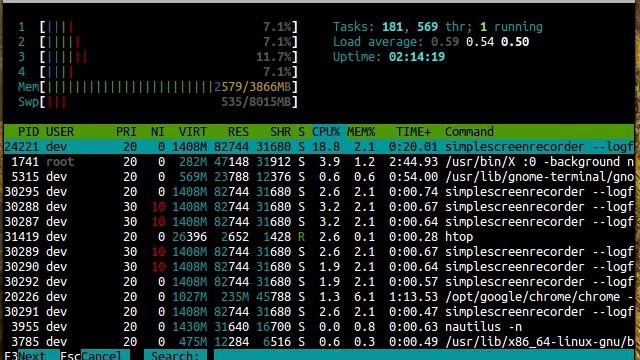Select process row with PID 3785
The height and width of the screenshot is (360, 640).
pos(319,342)
